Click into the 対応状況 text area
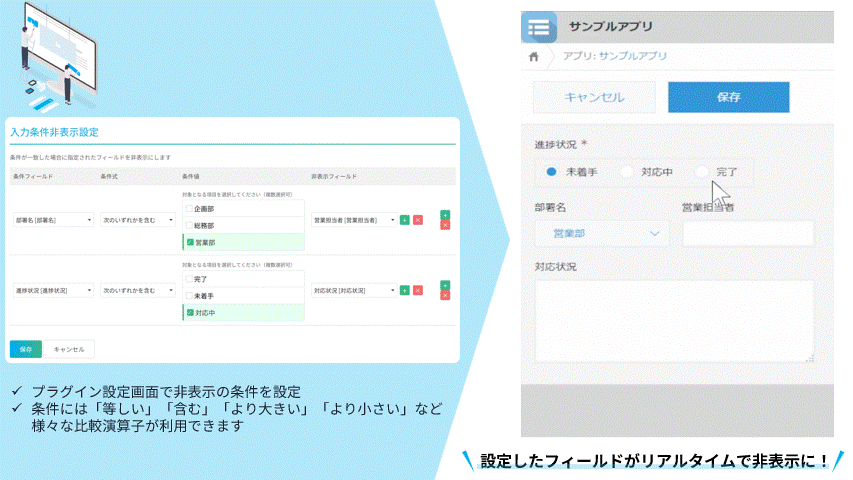The width and height of the screenshot is (853, 480). pos(675,321)
